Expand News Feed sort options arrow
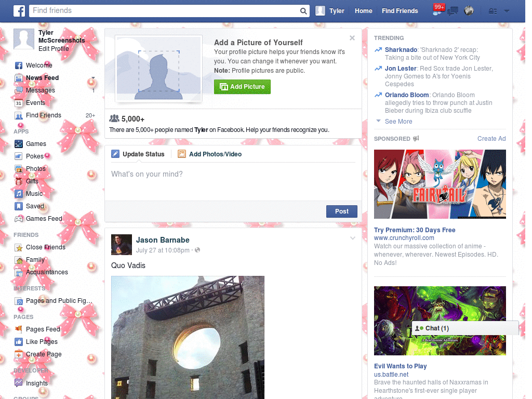 [x=93, y=78]
